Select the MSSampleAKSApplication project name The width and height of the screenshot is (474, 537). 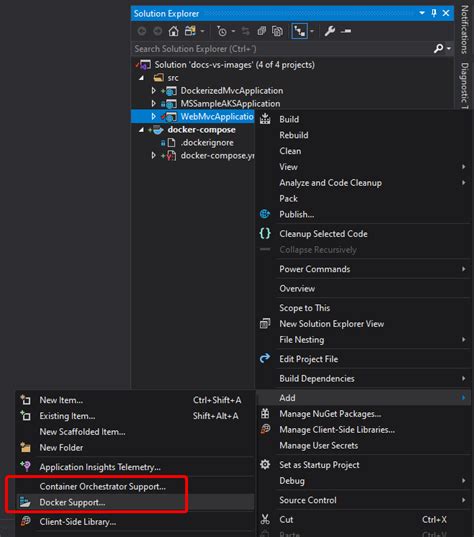(x=230, y=103)
